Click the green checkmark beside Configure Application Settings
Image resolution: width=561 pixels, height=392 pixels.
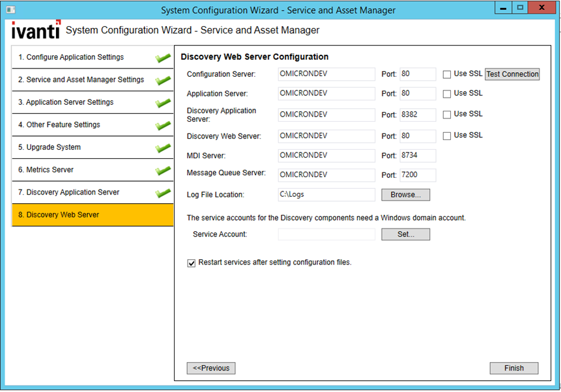pyautogui.click(x=164, y=57)
